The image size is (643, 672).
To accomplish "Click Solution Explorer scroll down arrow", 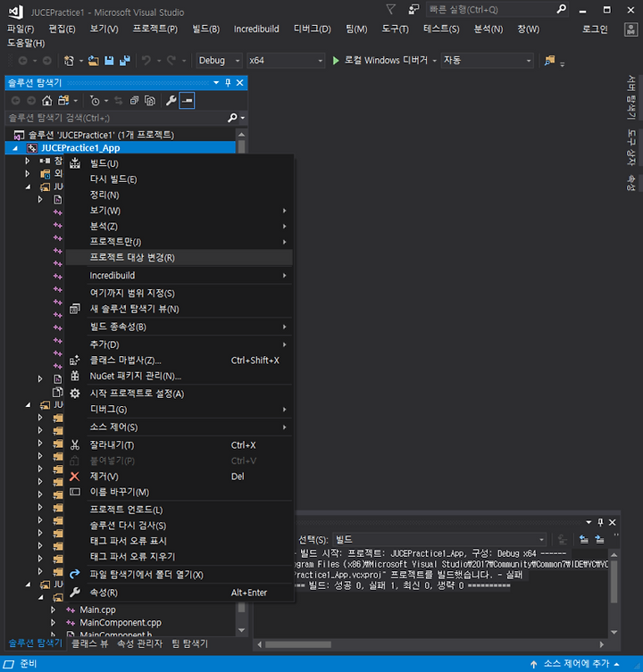I will coord(241,630).
